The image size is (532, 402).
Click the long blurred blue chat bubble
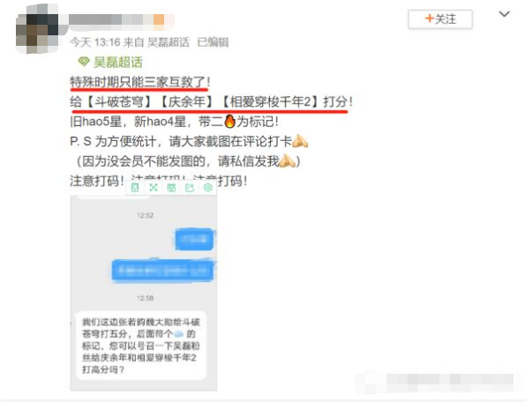pyautogui.click(x=163, y=270)
